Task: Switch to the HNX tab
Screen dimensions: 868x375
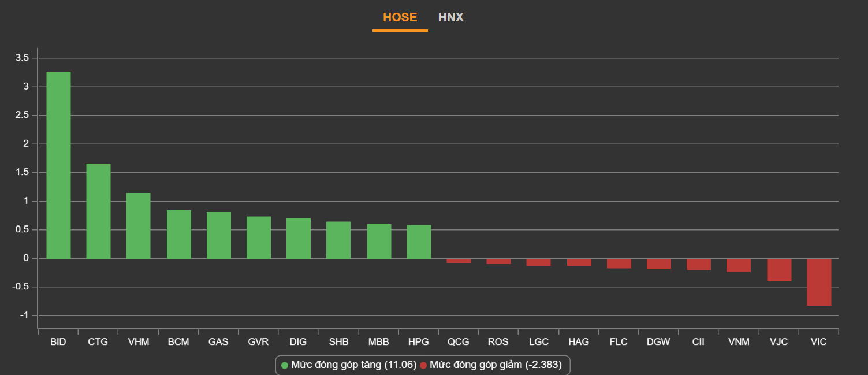Action: 450,17
